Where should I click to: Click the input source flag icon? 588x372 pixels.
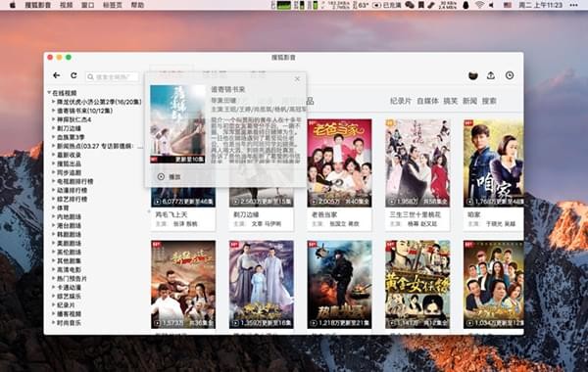508,5
